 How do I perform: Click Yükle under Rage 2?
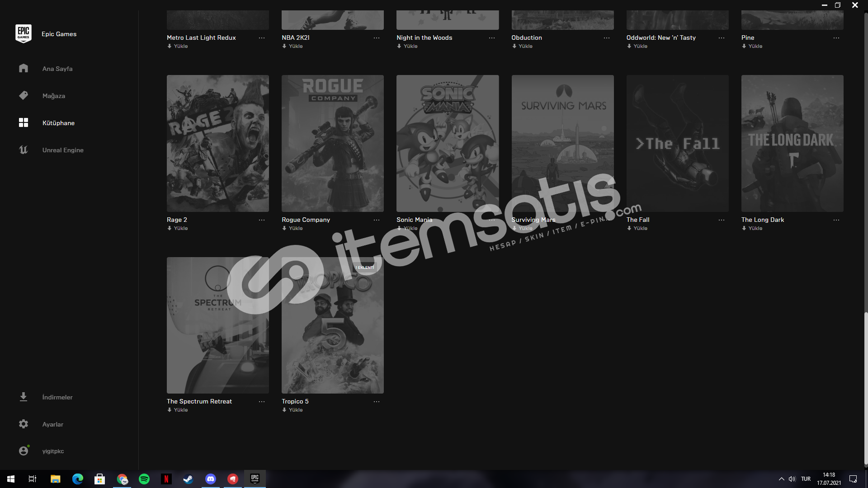(x=178, y=228)
